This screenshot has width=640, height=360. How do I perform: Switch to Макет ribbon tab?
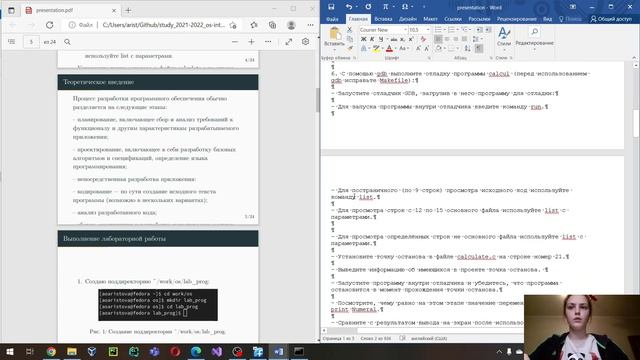(430, 19)
